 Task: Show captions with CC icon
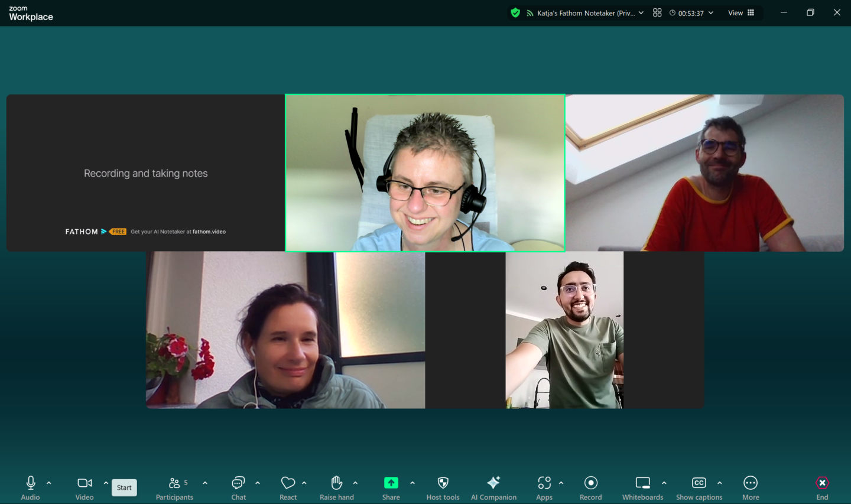point(699,483)
